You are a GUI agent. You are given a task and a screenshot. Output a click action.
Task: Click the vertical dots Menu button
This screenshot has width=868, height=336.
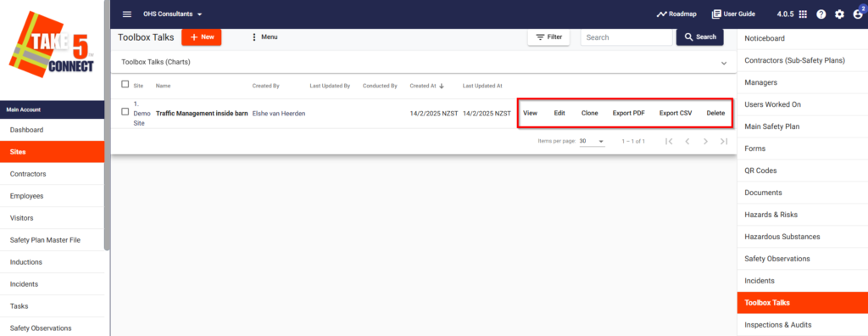(x=264, y=37)
